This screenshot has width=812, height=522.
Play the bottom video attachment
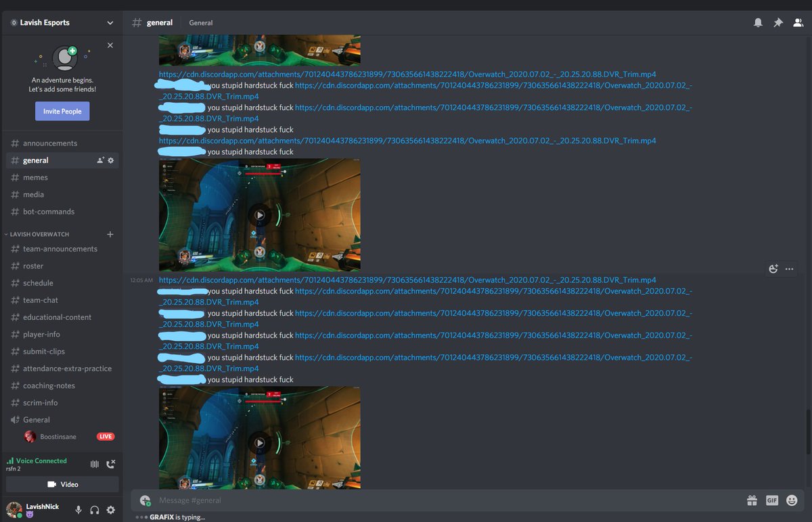coord(259,443)
